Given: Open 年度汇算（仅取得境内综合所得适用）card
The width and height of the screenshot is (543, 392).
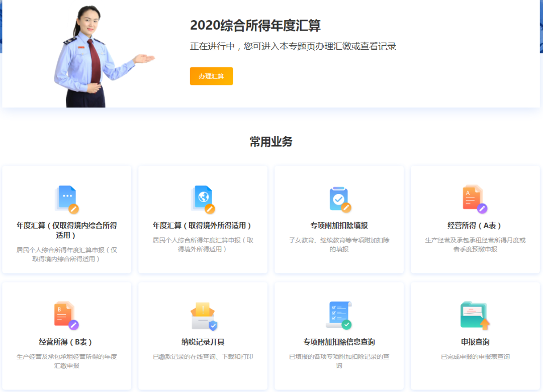Looking at the screenshot, I should click(x=67, y=220).
